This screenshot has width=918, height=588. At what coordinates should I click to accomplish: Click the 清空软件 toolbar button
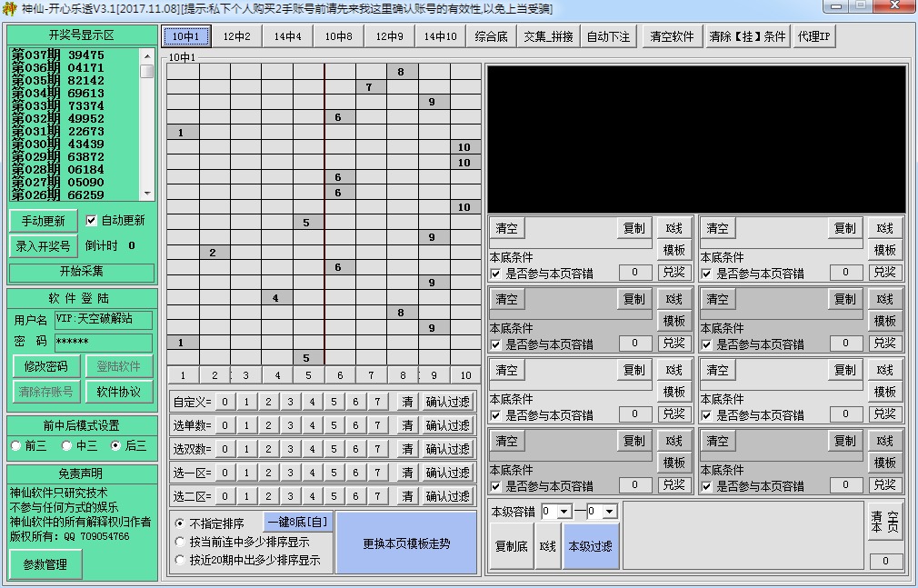click(673, 35)
